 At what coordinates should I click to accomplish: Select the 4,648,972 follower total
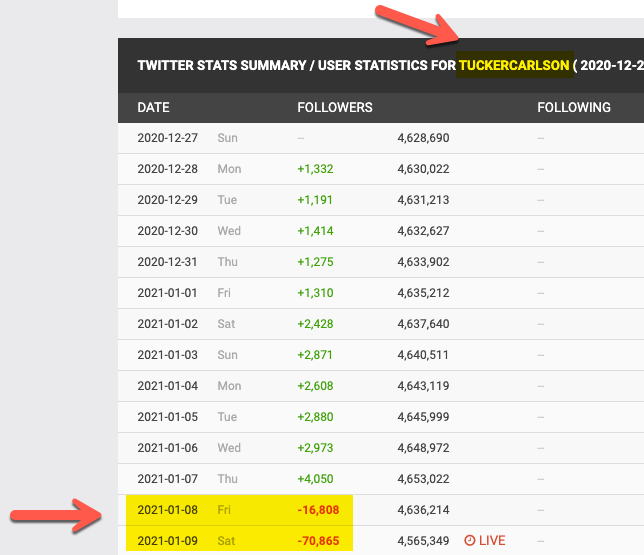[423, 448]
